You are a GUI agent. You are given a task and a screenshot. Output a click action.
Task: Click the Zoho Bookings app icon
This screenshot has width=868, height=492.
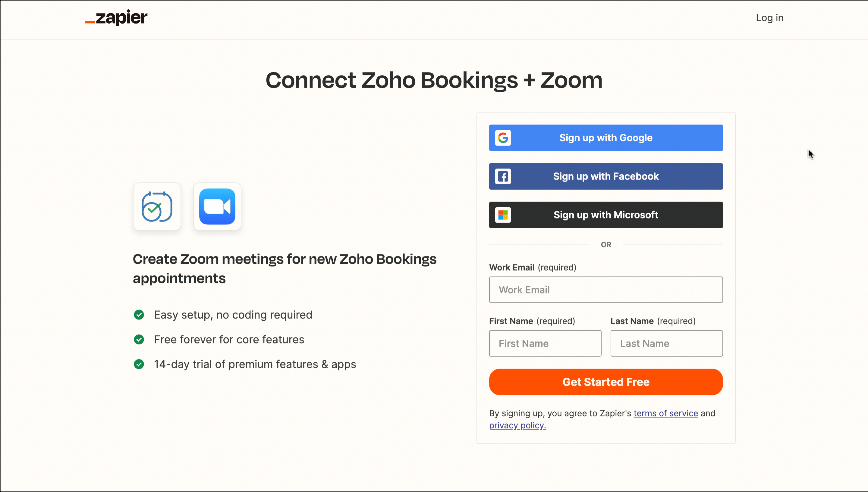point(157,206)
